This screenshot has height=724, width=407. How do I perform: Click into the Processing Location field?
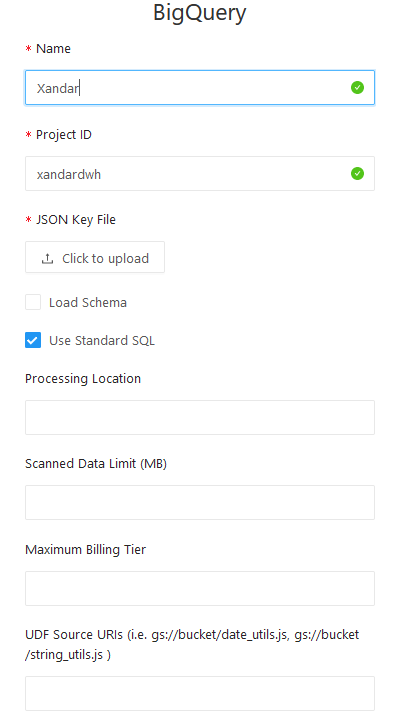coord(200,417)
